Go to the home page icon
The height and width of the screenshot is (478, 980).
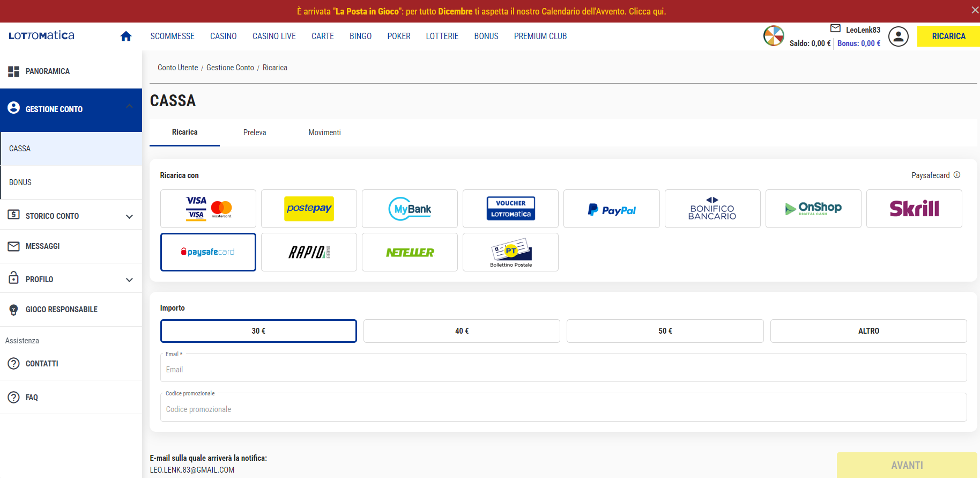[x=126, y=36]
